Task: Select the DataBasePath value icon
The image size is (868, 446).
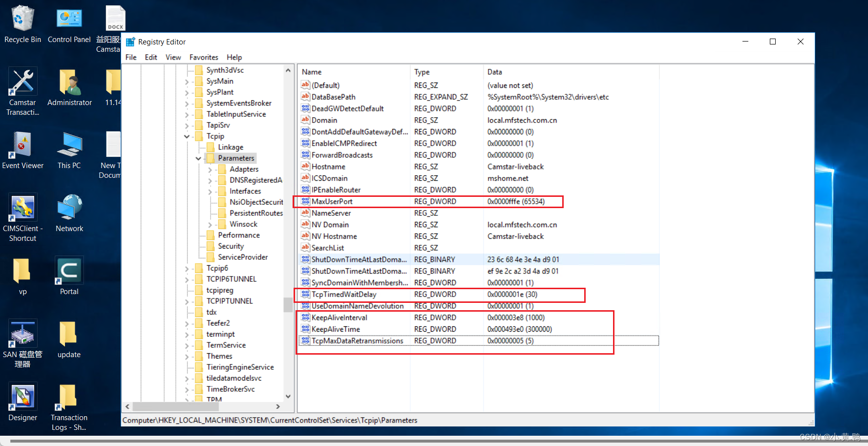Action: (x=305, y=97)
